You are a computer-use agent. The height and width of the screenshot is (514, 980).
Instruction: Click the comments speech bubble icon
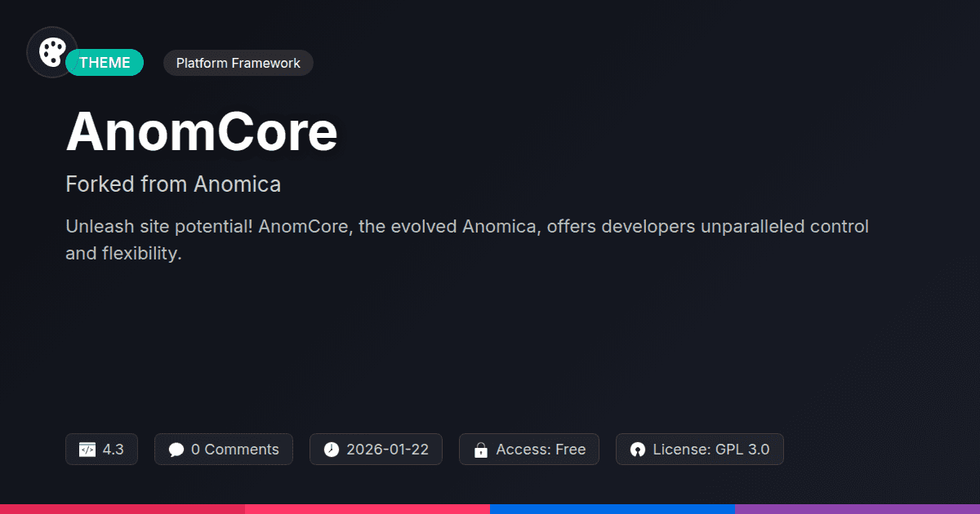[x=176, y=449]
